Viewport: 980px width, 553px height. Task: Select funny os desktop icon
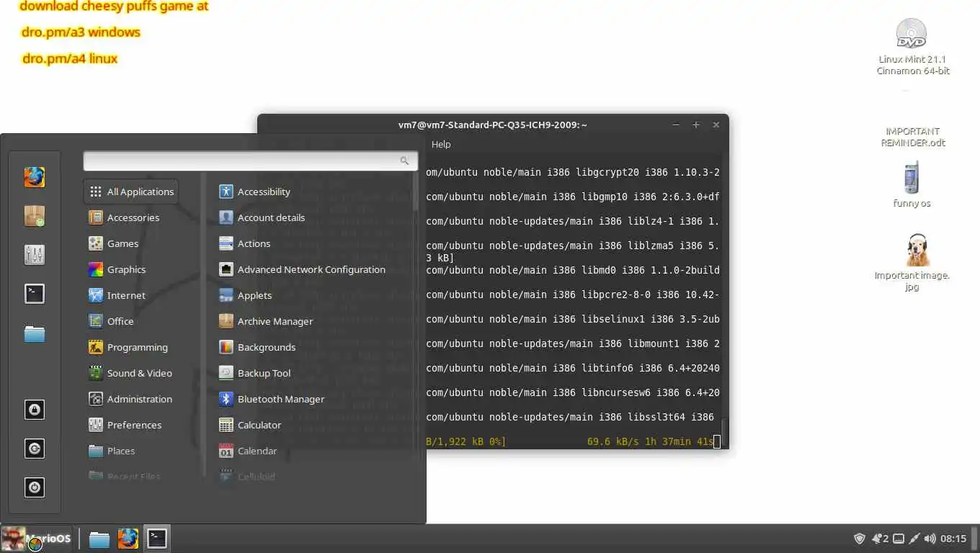(x=912, y=185)
